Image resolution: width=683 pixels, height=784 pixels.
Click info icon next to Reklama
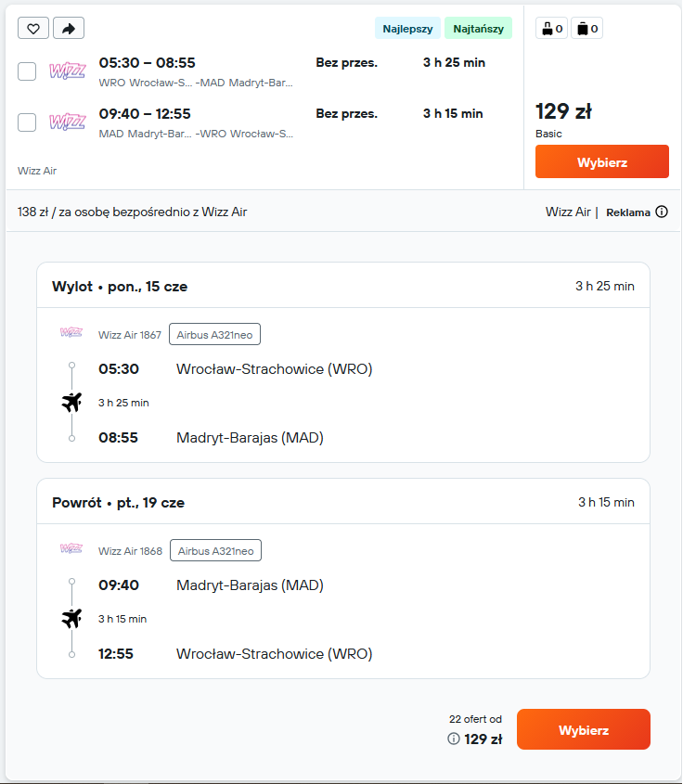[662, 212]
